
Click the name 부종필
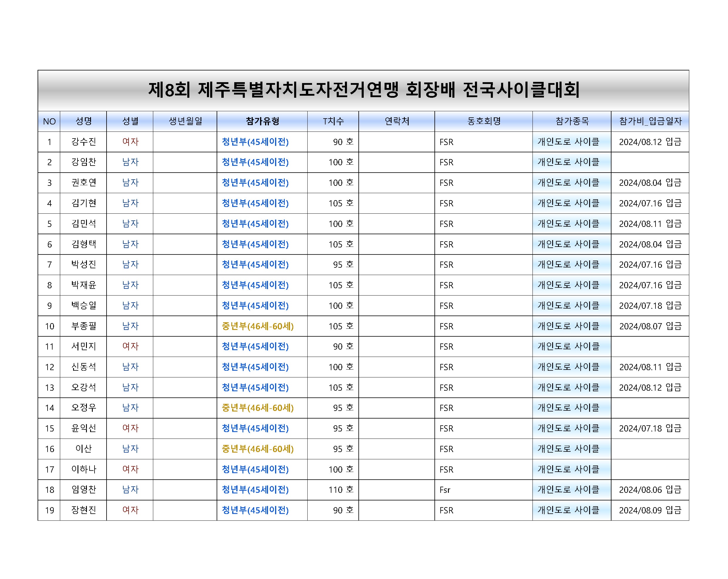[83, 326]
